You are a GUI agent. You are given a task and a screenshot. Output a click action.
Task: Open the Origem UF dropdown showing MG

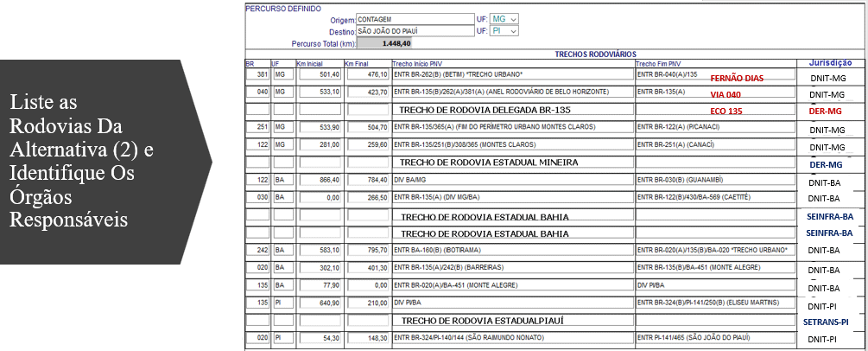pos(504,19)
